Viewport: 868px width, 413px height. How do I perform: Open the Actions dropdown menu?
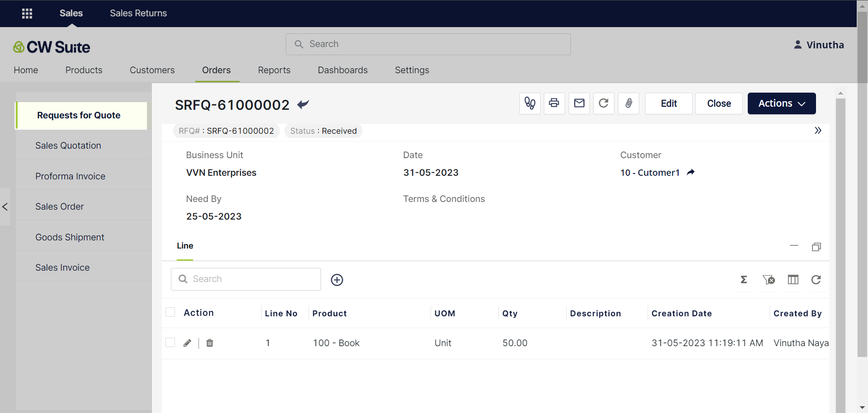[781, 103]
